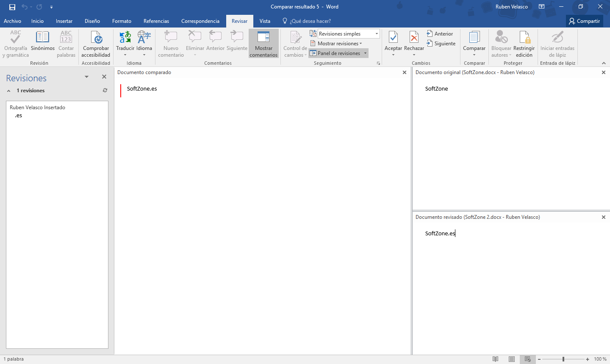
Task: Close the Documento original pane
Action: tap(604, 72)
